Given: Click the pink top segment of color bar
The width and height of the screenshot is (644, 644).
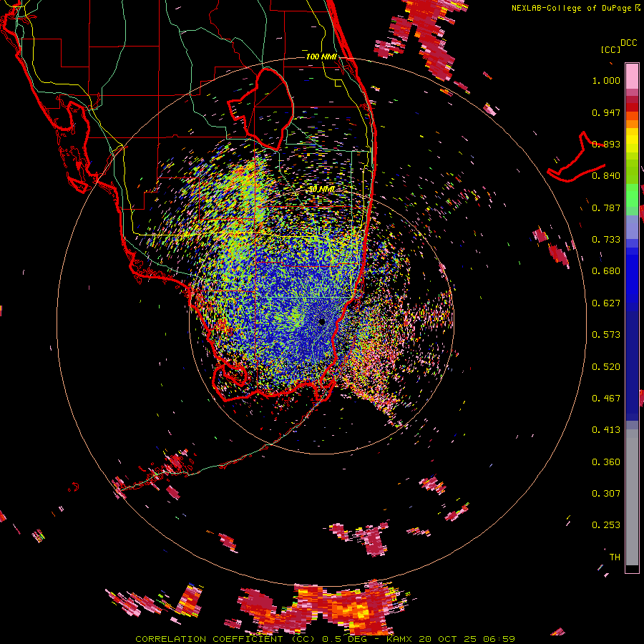Looking at the screenshot, I should click(x=632, y=77).
